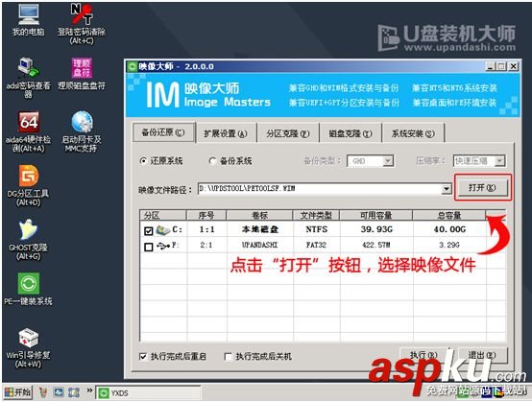Click the 退出 button
Image resolution: width=532 pixels, height=402 pixels.
pyautogui.click(x=482, y=355)
